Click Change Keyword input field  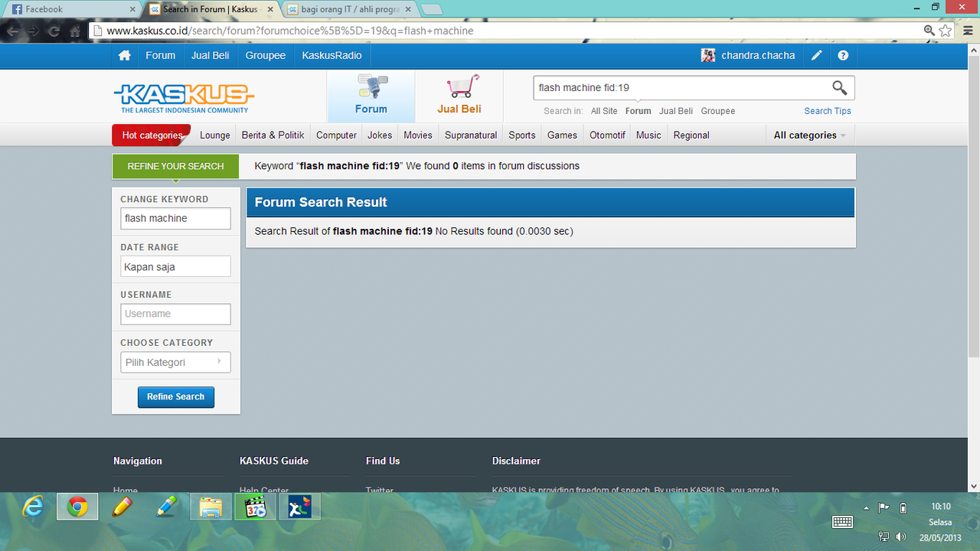tap(175, 218)
